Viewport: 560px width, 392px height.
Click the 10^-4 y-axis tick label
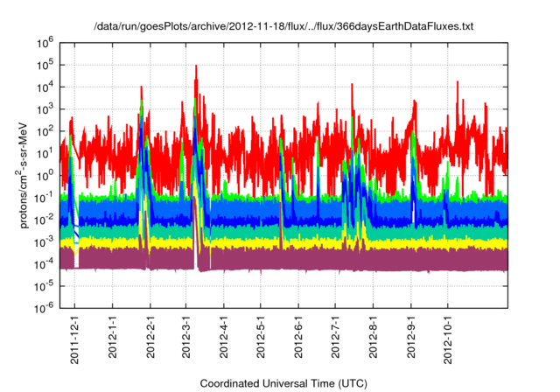click(43, 264)
